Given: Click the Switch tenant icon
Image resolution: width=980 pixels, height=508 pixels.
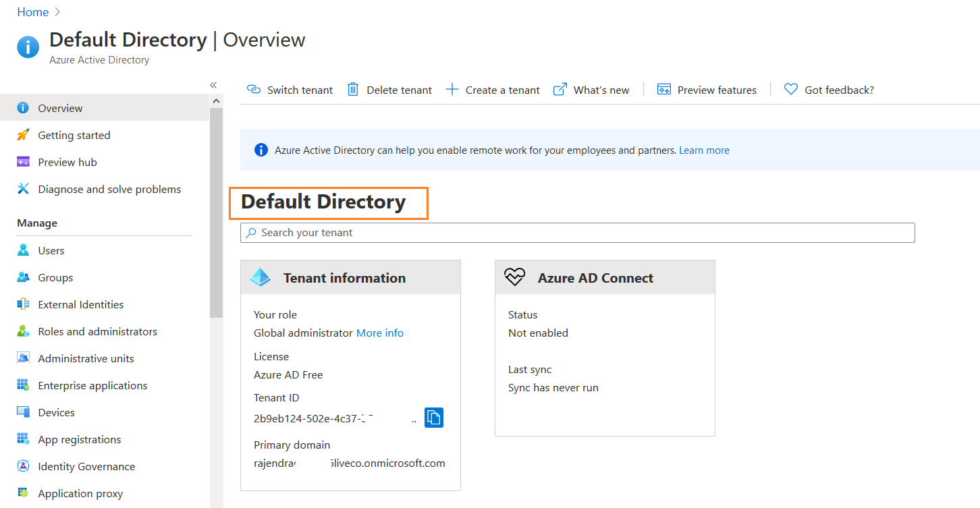Looking at the screenshot, I should pyautogui.click(x=254, y=90).
